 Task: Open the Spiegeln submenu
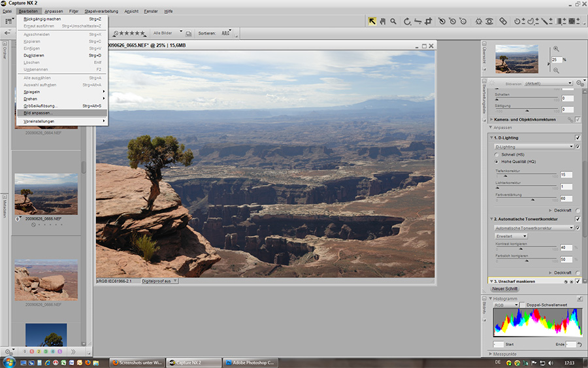click(x=62, y=92)
